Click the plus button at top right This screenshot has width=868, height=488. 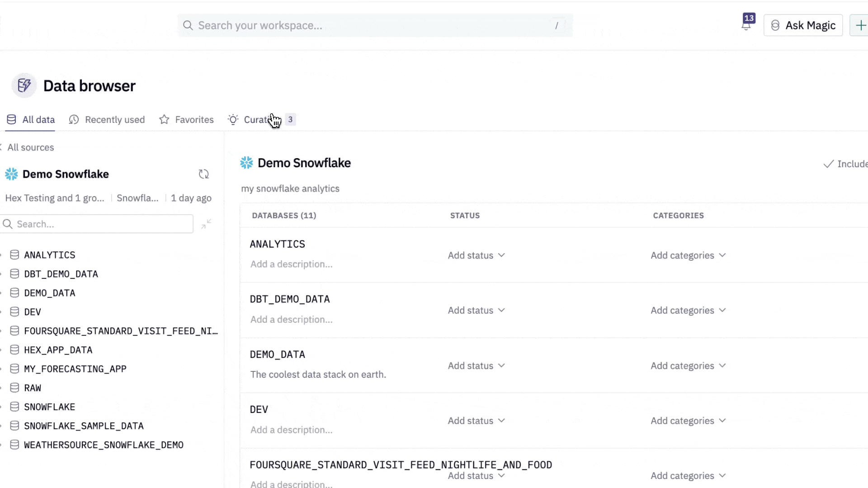tap(860, 25)
